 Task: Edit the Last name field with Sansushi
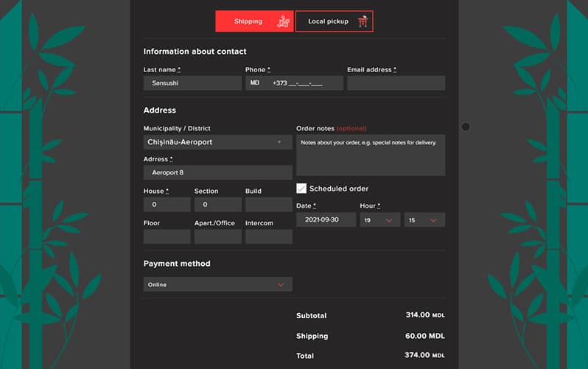[192, 83]
